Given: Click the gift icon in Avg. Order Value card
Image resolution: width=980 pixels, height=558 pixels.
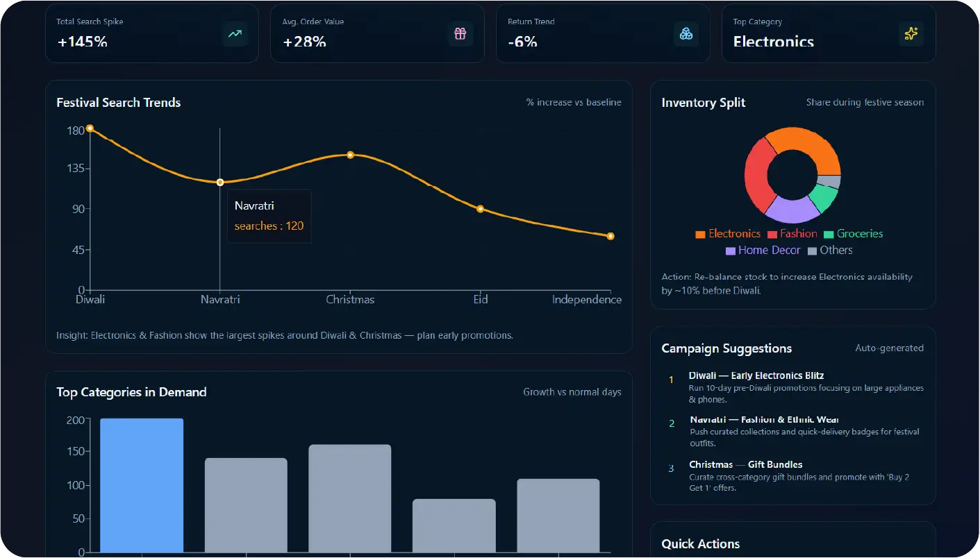Looking at the screenshot, I should pos(460,33).
